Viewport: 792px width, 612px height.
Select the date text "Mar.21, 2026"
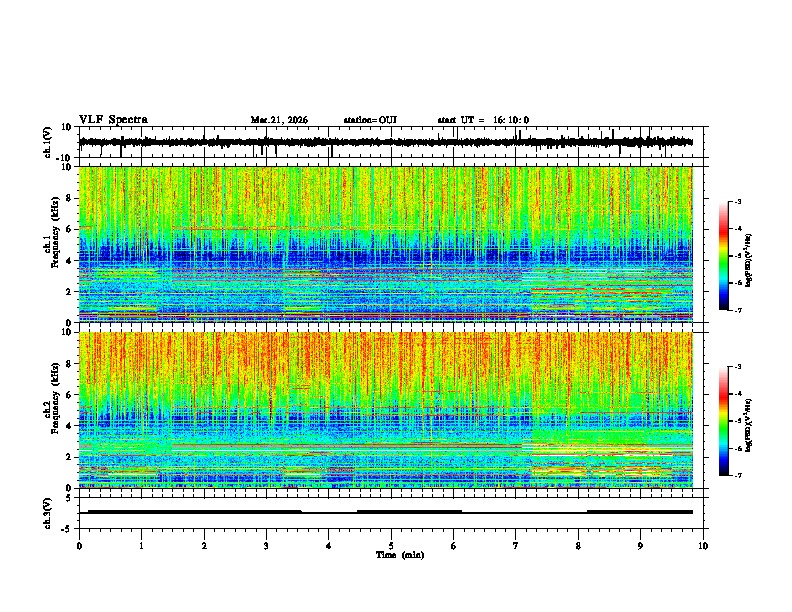click(279, 120)
